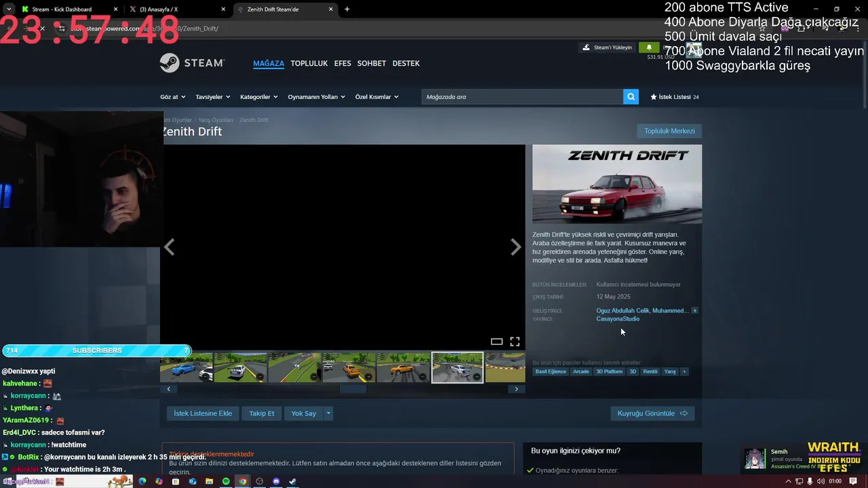The image size is (868, 488).
Task: Open the DESTEK menu item
Action: [x=406, y=63]
